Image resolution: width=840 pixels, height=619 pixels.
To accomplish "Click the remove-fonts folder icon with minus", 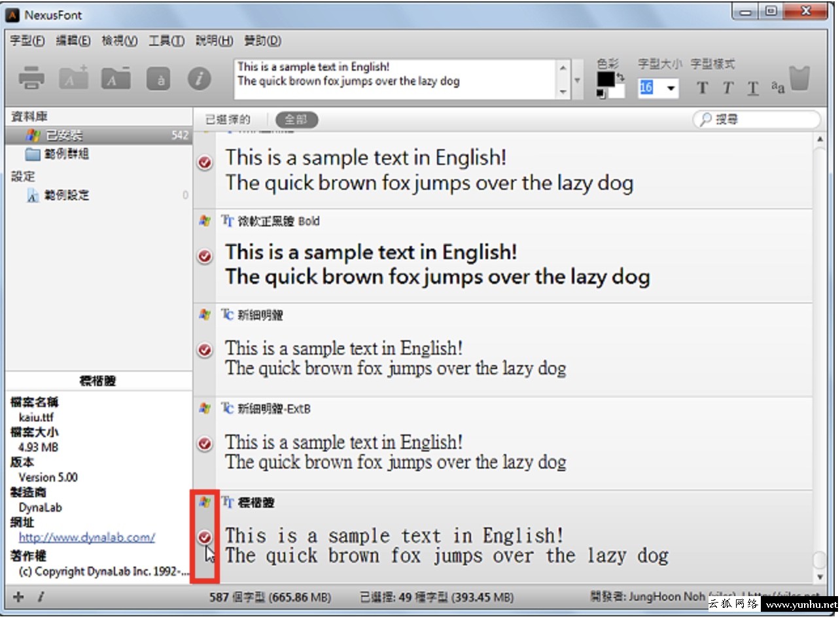I will (116, 78).
